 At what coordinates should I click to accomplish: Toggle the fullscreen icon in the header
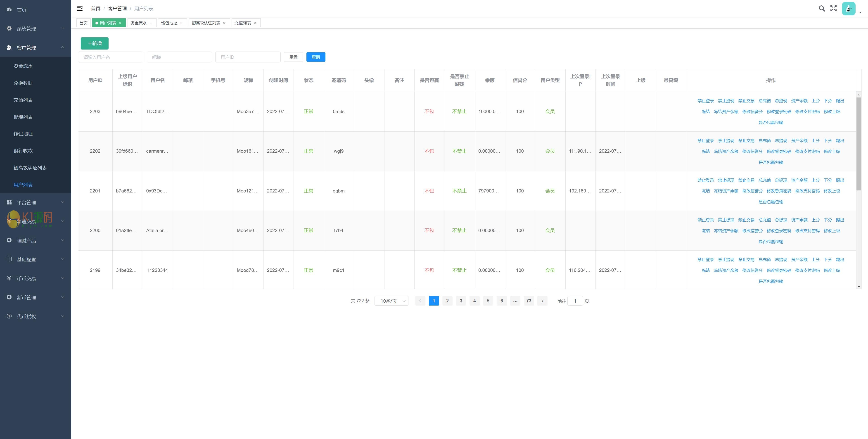tap(833, 8)
